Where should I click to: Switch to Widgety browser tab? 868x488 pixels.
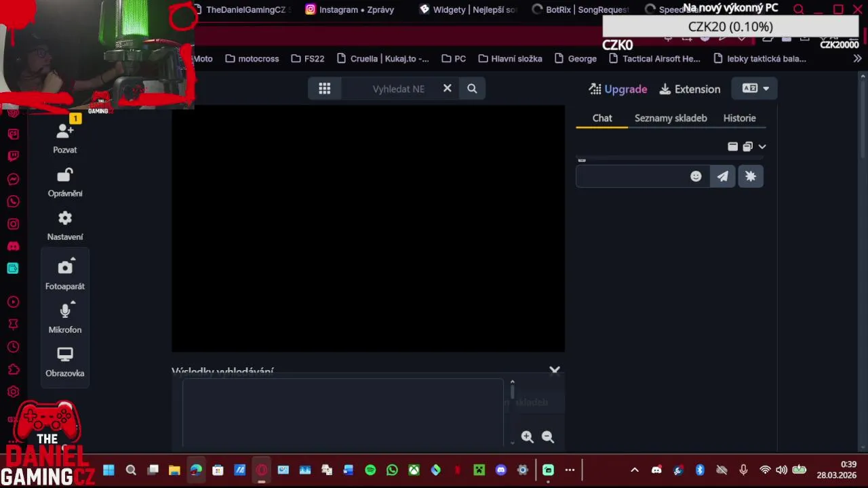(x=468, y=9)
